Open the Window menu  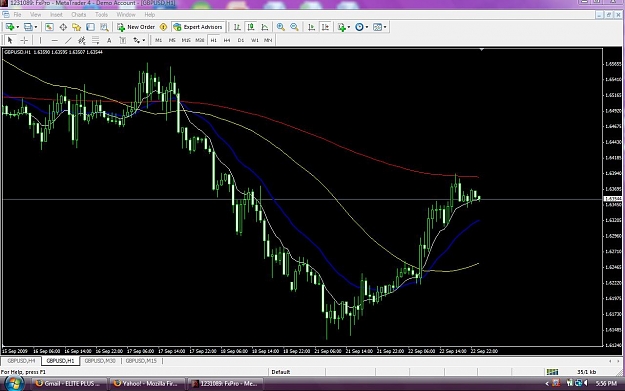pyautogui.click(x=126, y=15)
